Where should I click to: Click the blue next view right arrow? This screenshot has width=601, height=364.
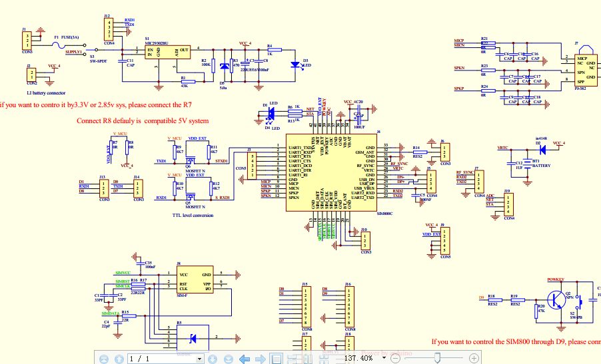tap(261, 359)
